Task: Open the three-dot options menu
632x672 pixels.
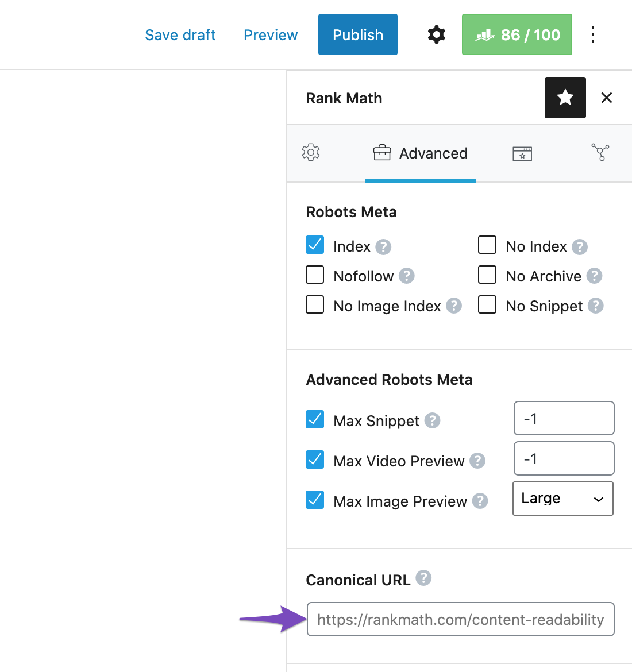Action: tap(592, 34)
